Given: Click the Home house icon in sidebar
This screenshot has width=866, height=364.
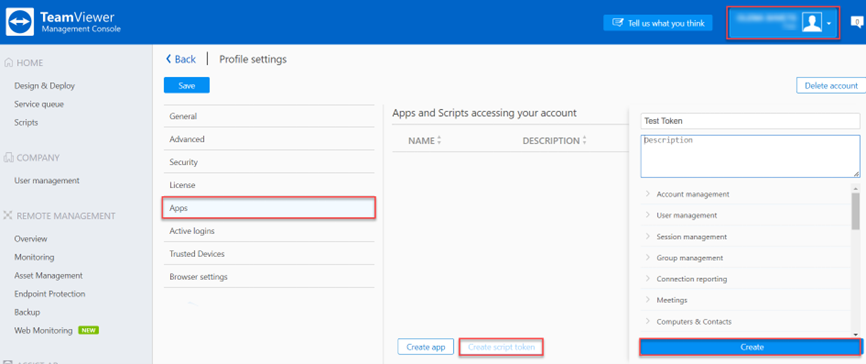Looking at the screenshot, I should [x=8, y=63].
